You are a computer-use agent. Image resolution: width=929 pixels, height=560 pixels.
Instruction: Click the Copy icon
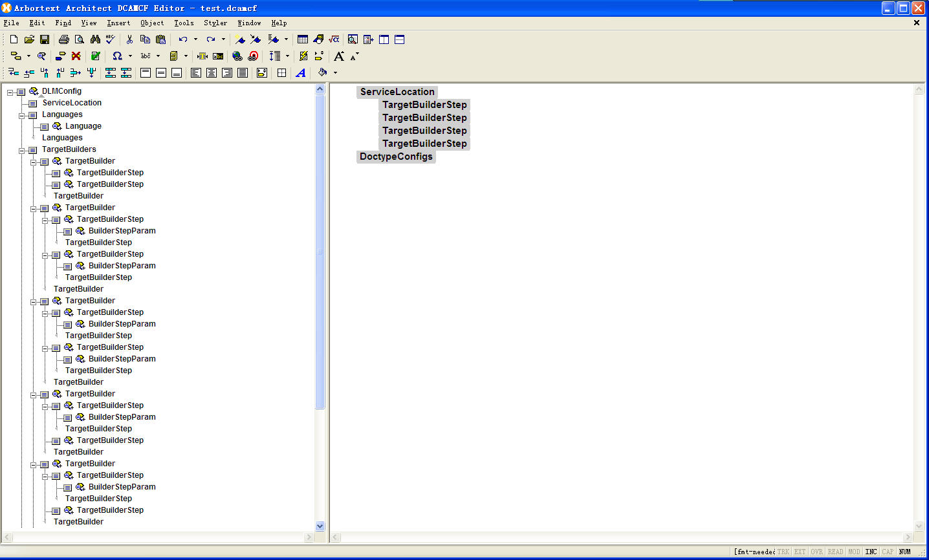(145, 39)
